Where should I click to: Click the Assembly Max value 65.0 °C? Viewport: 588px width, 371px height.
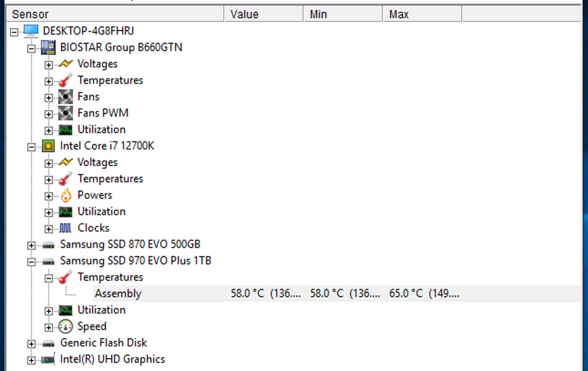(424, 294)
